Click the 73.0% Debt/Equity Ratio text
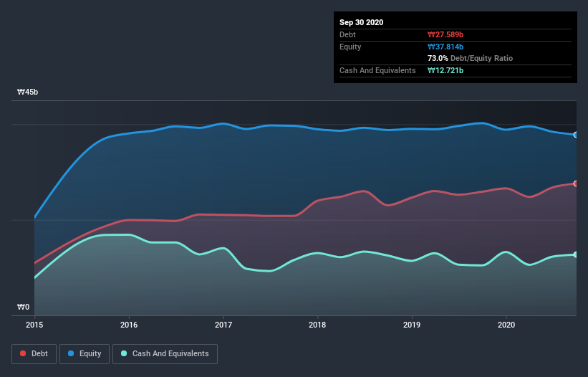Viewport: 588px width, 377px height. (x=471, y=58)
